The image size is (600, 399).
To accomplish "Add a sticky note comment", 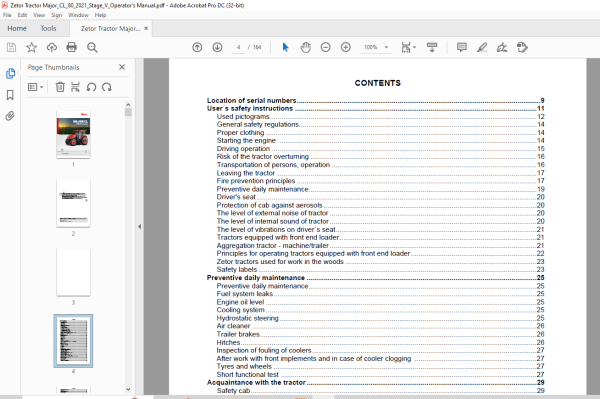I will click(x=462, y=47).
